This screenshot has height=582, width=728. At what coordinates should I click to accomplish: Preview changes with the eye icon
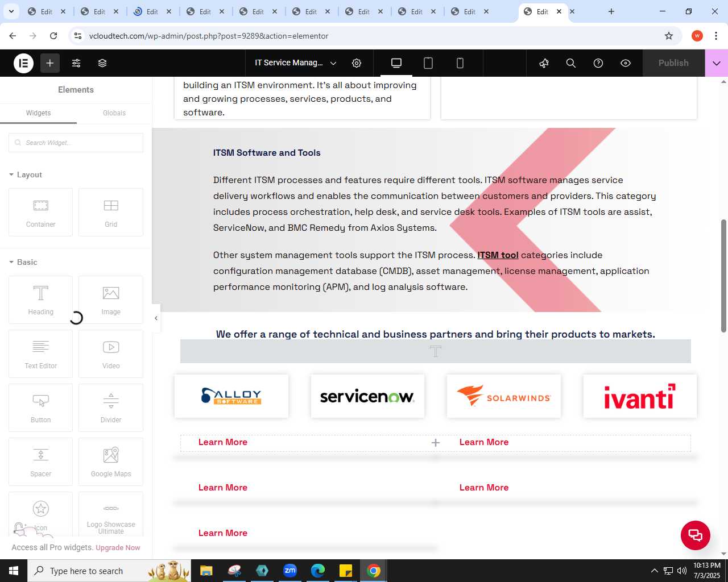[626, 63]
